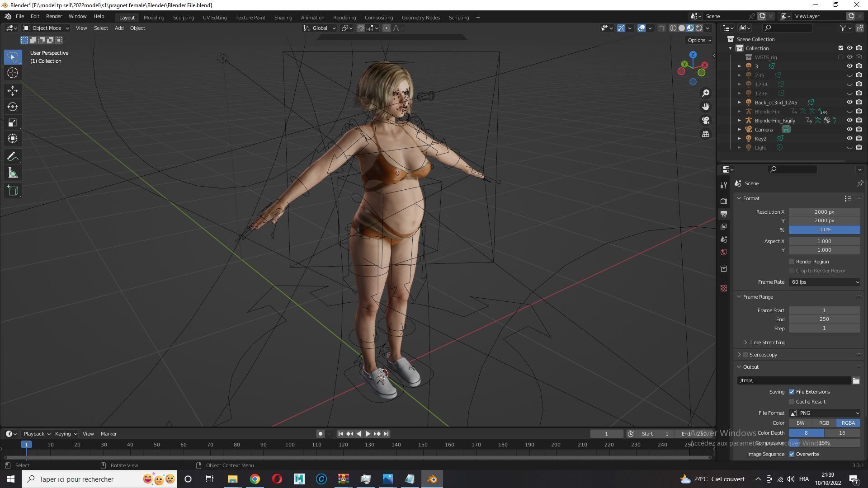868x488 pixels.
Task: Open the Playback dropdown in timeline
Action: coord(37,434)
